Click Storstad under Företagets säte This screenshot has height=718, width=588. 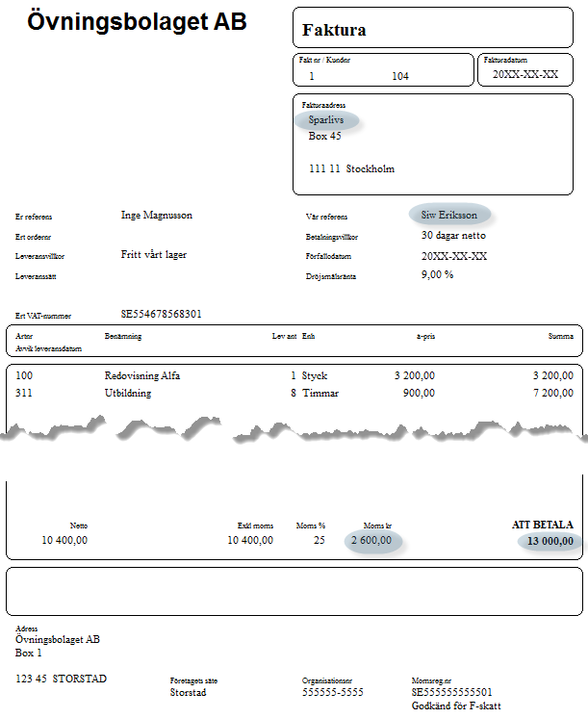[x=189, y=692]
